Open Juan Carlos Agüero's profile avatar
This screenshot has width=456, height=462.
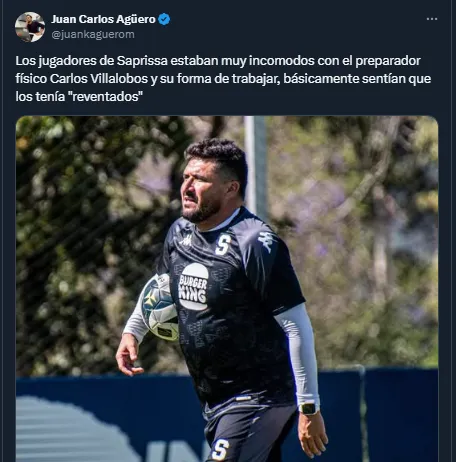[x=30, y=27]
